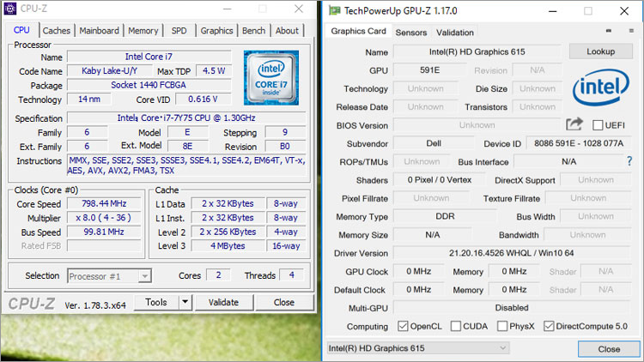
Task: Switch to the Sensors tab in GPU-Z
Action: 411,33
